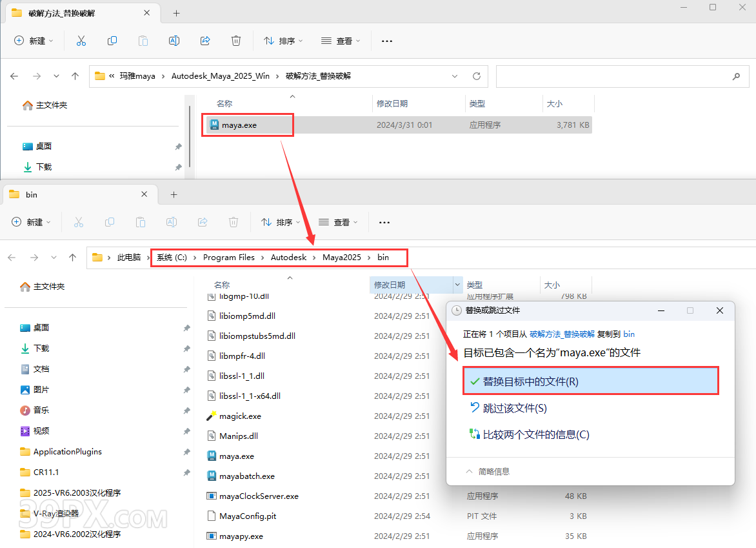Click Maya2025 breadcrumb in bin window
This screenshot has width=756, height=548.
(341, 258)
